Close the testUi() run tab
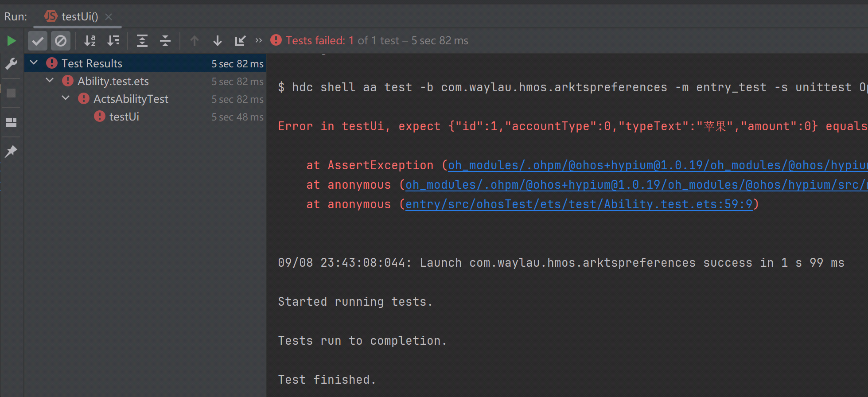The height and width of the screenshot is (397, 868). click(x=109, y=17)
